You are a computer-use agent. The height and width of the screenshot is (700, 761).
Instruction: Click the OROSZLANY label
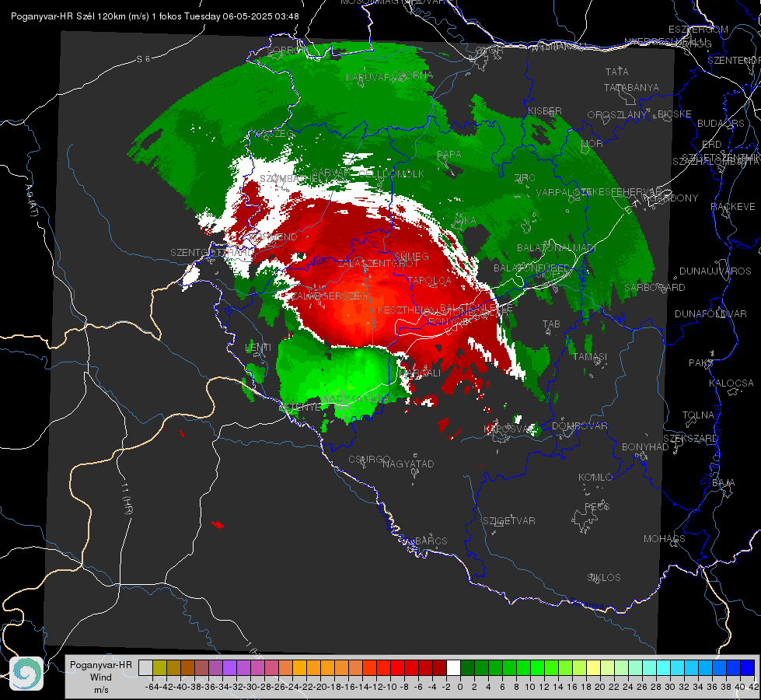click(617, 114)
